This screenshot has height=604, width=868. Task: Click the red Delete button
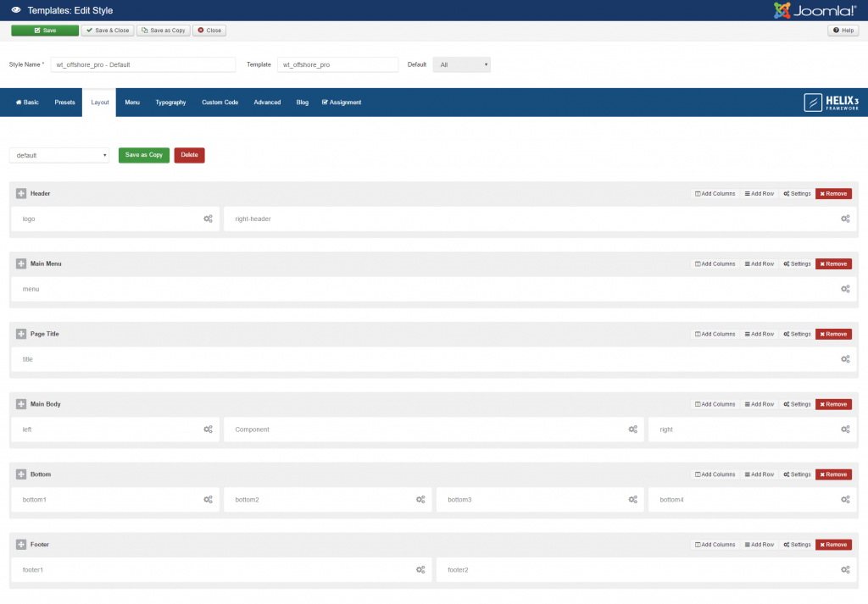188,155
